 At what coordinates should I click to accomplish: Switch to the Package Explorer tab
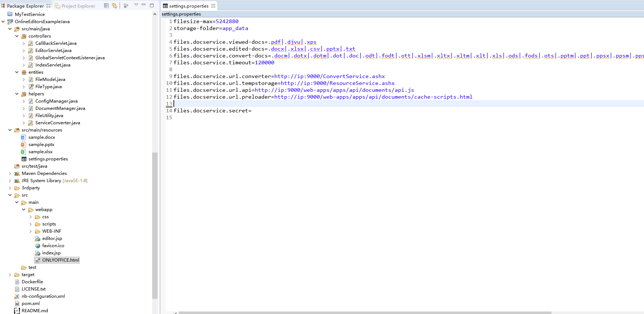click(x=25, y=6)
